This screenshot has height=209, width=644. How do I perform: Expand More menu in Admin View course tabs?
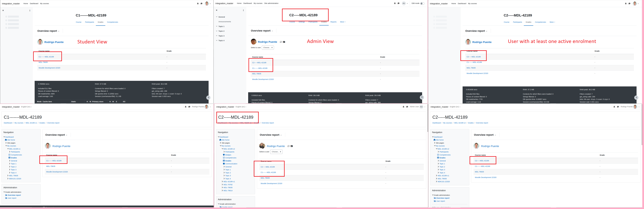click(x=343, y=22)
